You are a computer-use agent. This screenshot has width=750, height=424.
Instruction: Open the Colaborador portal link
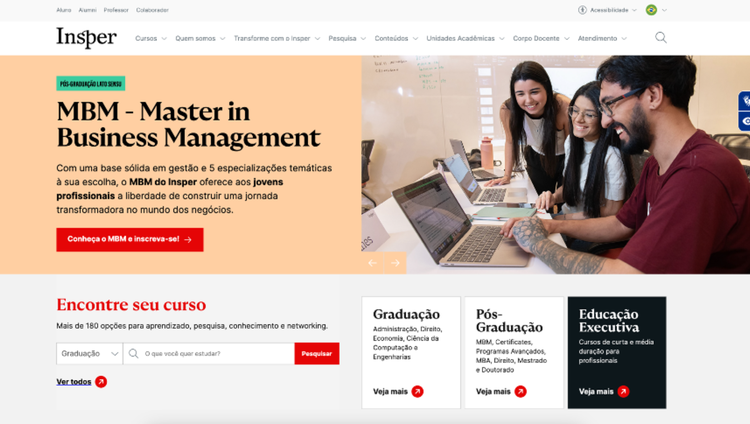[x=152, y=10]
